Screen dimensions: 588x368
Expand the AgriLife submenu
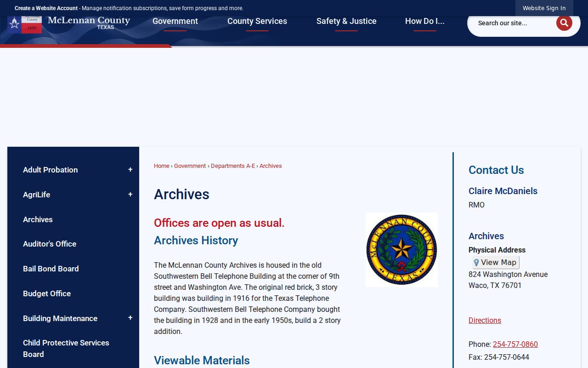click(130, 195)
